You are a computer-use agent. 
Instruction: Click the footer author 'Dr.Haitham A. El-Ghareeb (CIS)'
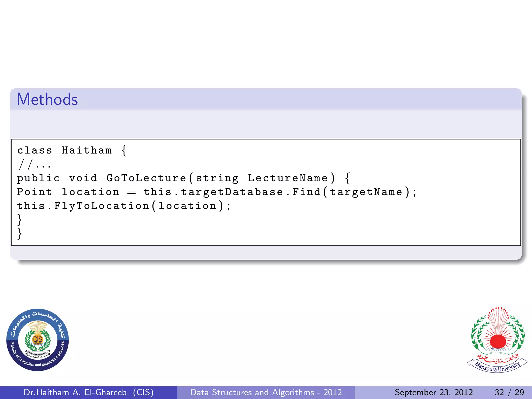(89, 392)
